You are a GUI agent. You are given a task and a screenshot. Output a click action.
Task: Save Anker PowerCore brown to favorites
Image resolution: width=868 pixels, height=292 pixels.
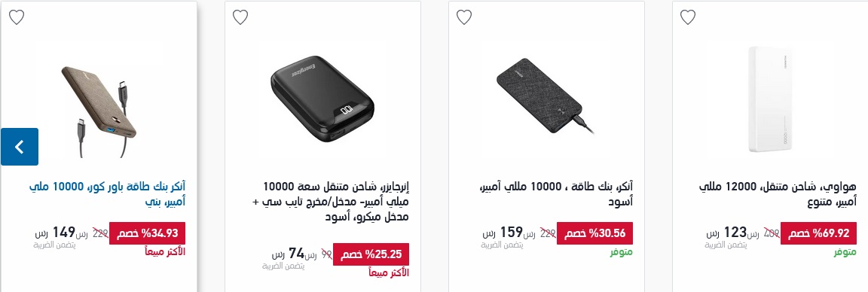point(17,17)
